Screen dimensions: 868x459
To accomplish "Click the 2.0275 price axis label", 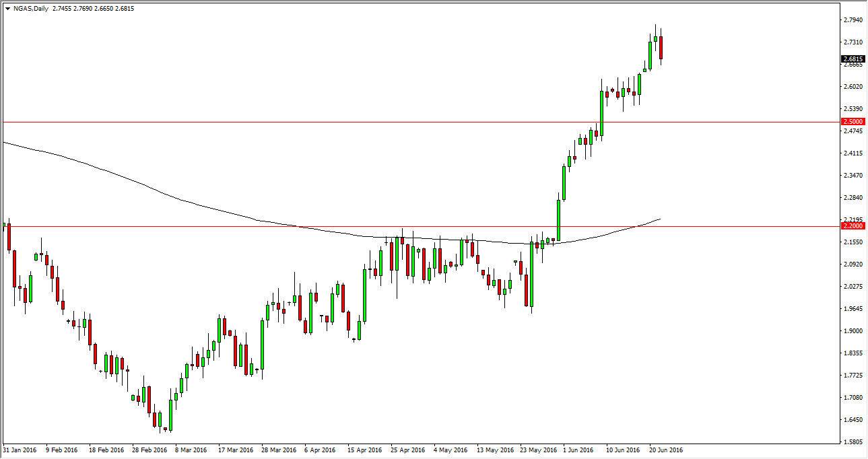I will click(852, 287).
